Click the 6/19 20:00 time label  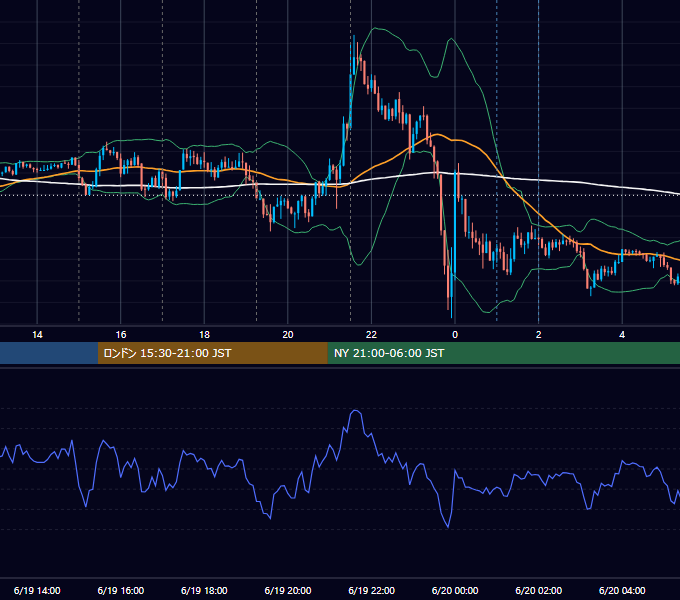pos(288,590)
